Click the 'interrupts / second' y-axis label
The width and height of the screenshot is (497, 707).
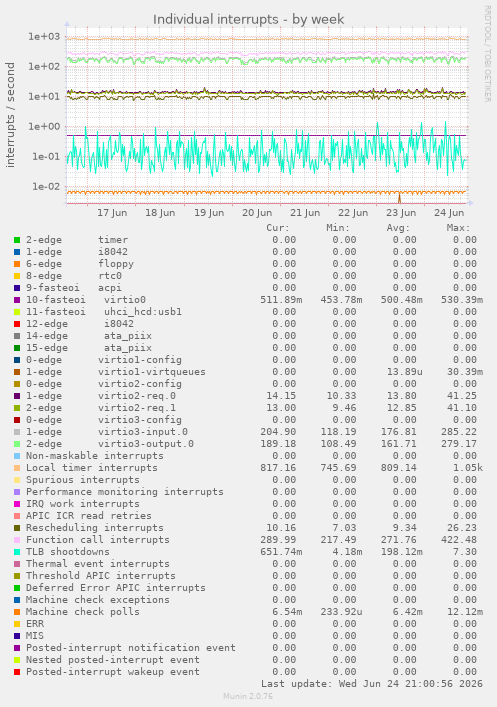[x=10, y=115]
